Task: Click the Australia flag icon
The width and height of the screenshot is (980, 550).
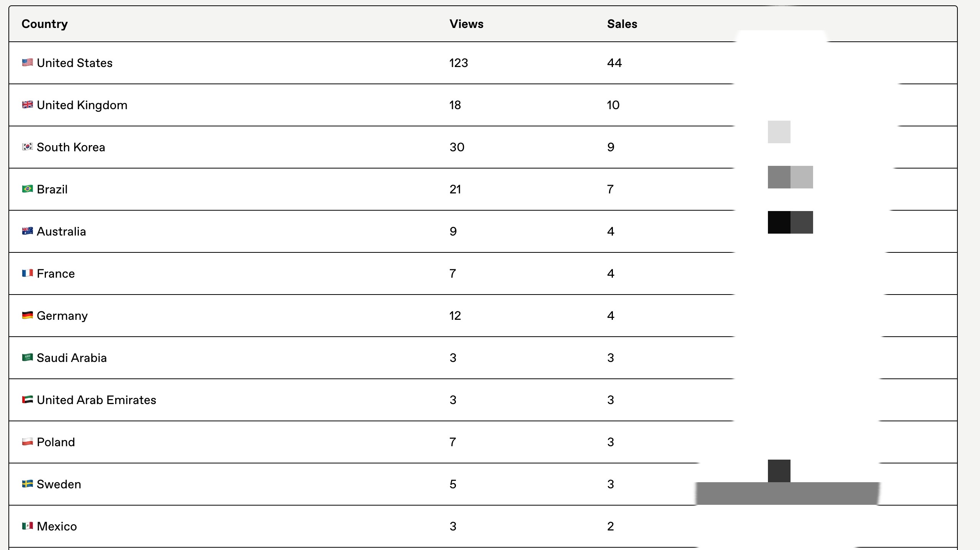Action: point(27,231)
